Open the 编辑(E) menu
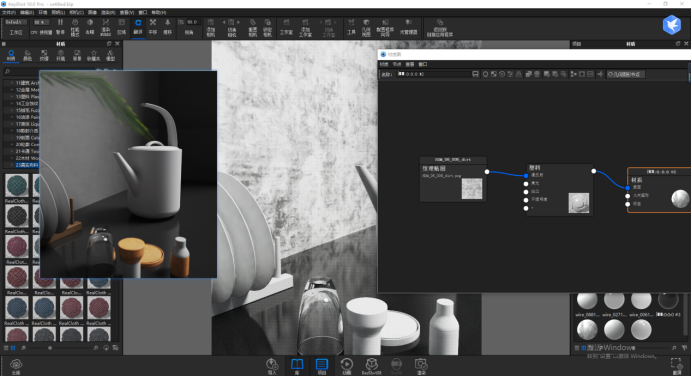692x377 pixels. click(27, 12)
